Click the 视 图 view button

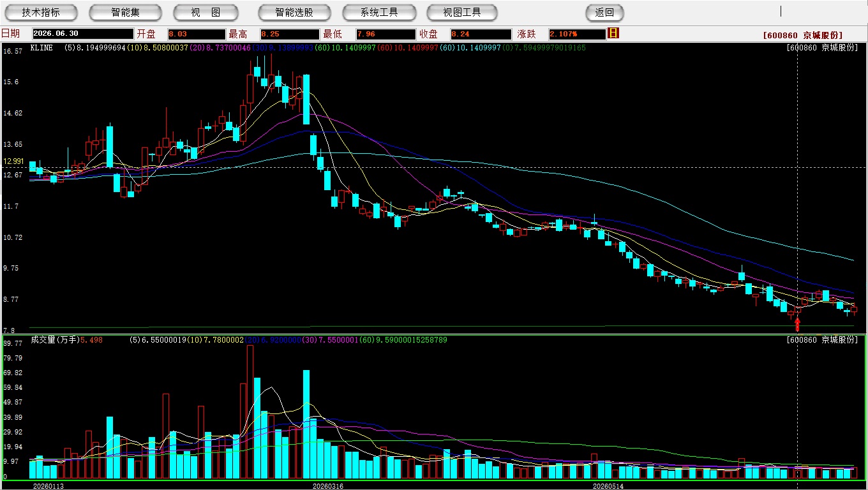click(206, 12)
